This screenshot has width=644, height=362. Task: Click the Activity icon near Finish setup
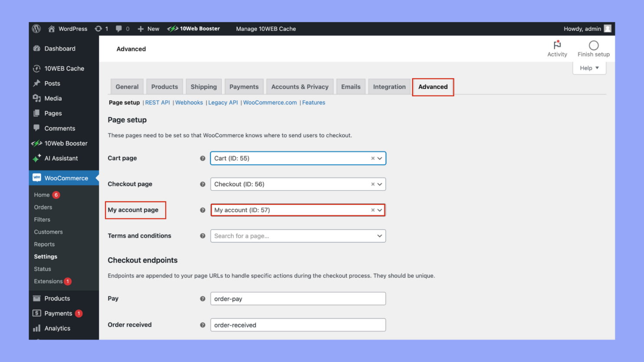557,45
